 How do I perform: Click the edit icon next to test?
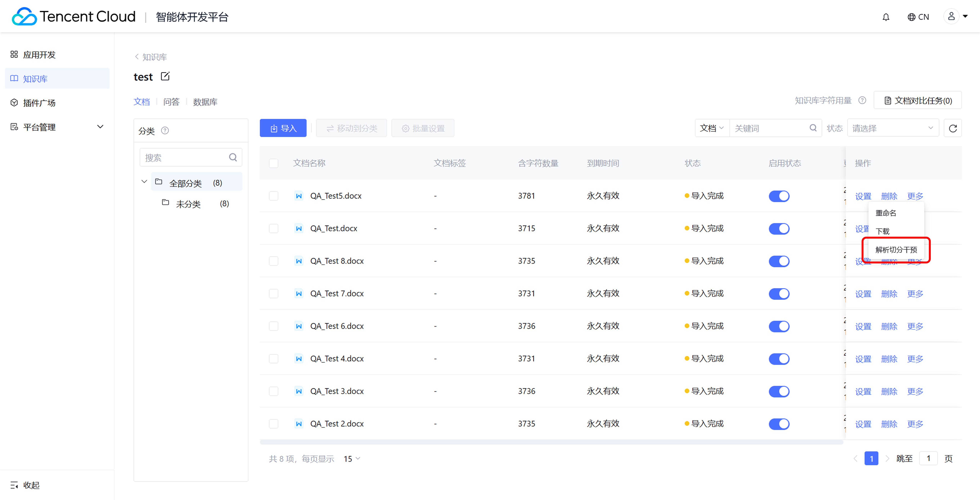pyautogui.click(x=165, y=77)
